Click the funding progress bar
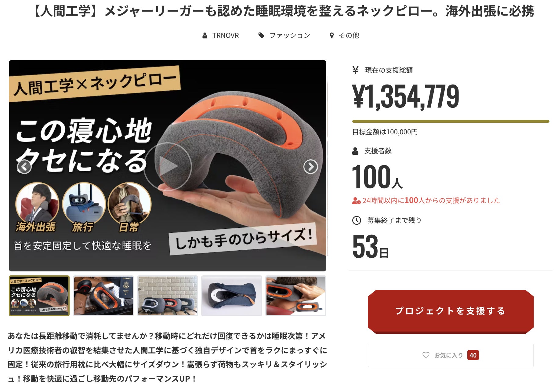The height and width of the screenshot is (392, 558). (451, 122)
